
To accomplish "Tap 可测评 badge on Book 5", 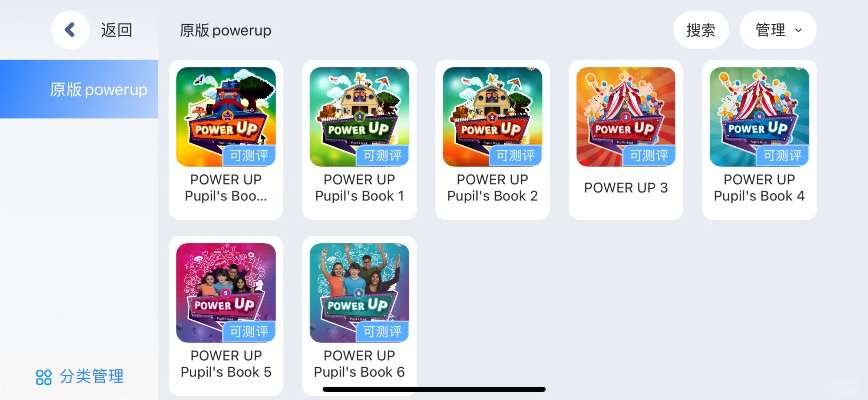I will point(249,331).
